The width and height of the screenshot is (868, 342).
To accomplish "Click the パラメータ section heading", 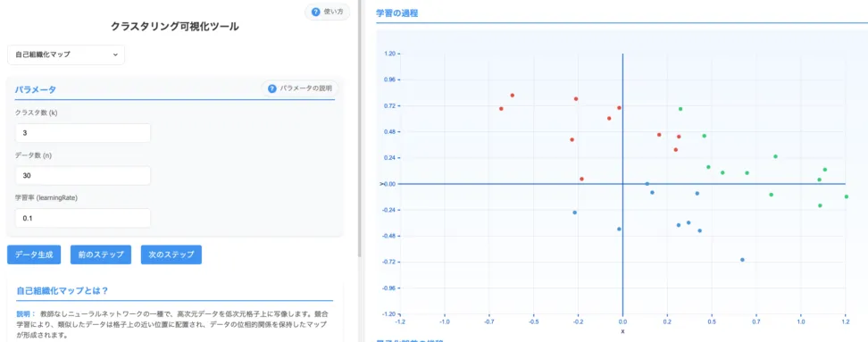I will 36,89.
